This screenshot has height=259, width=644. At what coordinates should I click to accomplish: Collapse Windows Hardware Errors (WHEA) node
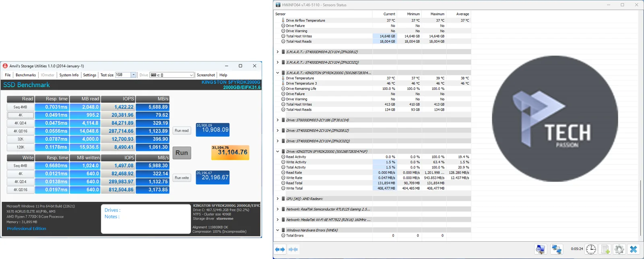point(277,230)
